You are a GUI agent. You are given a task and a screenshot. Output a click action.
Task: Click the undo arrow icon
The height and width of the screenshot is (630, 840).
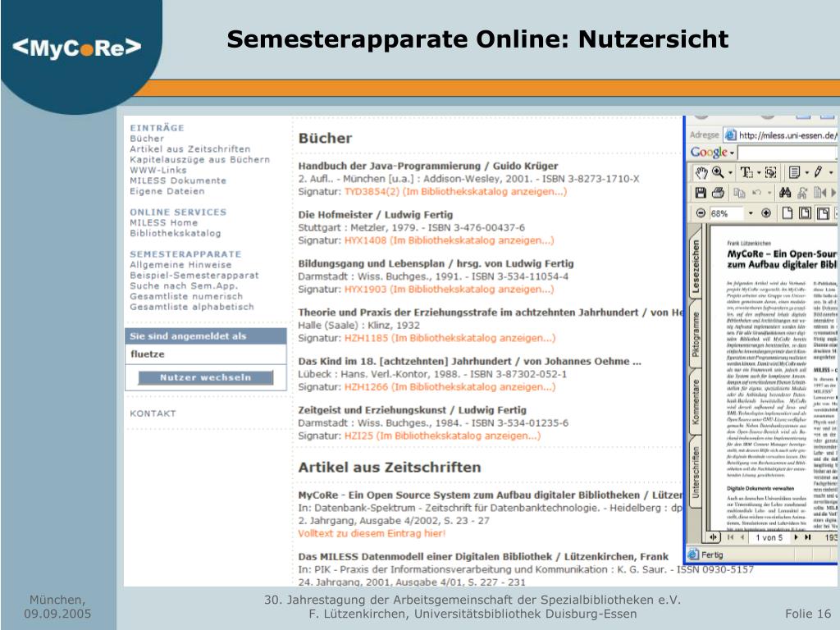756,193
